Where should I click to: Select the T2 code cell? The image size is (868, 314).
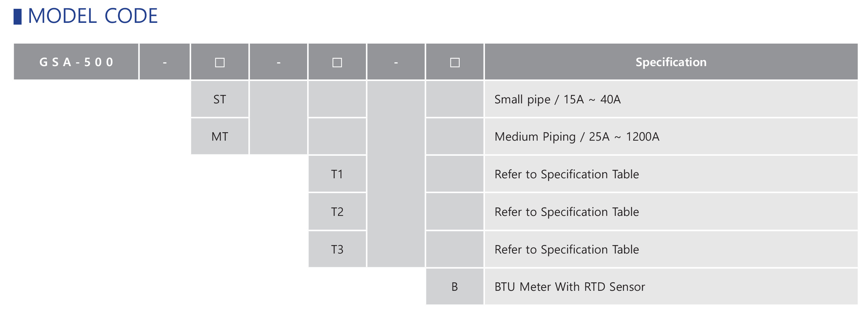tap(337, 212)
